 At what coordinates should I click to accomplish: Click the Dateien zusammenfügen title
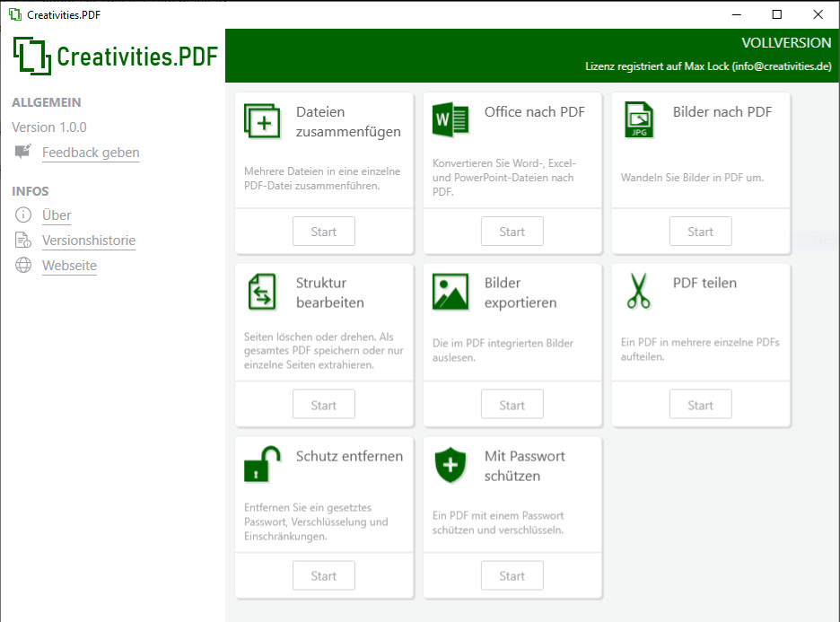(x=348, y=121)
